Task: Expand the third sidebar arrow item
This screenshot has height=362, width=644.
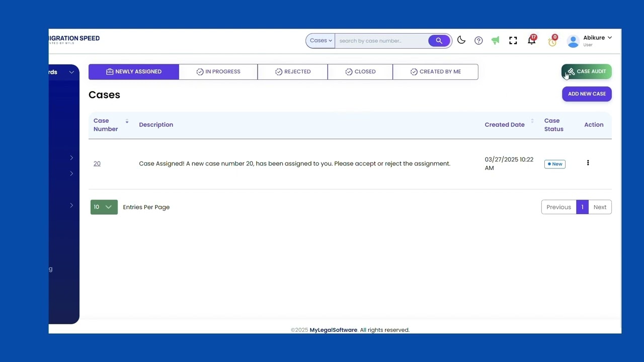Action: [x=71, y=205]
